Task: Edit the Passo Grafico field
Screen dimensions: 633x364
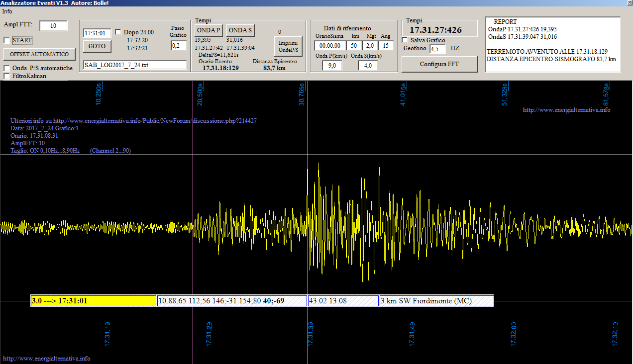Action: click(x=178, y=46)
